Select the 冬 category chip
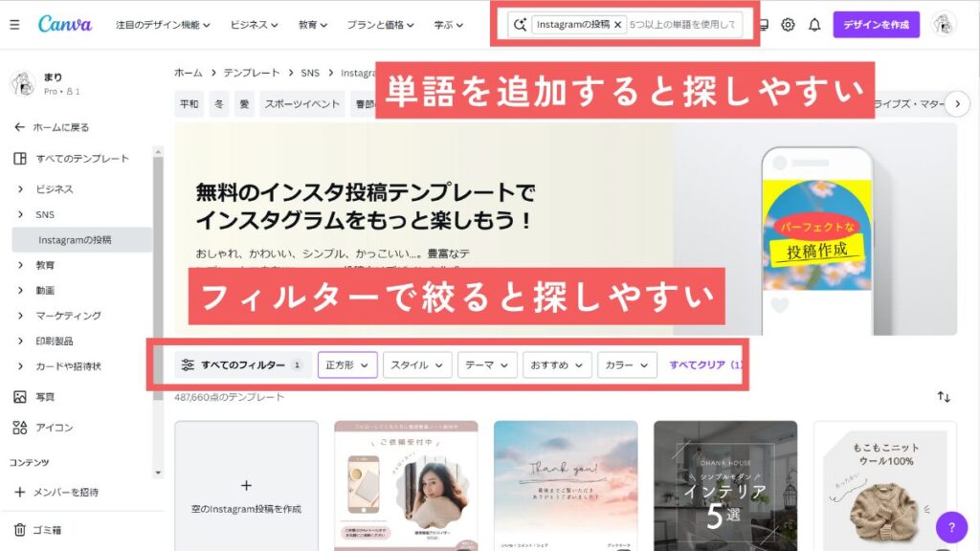Image resolution: width=980 pixels, height=551 pixels. tap(219, 103)
